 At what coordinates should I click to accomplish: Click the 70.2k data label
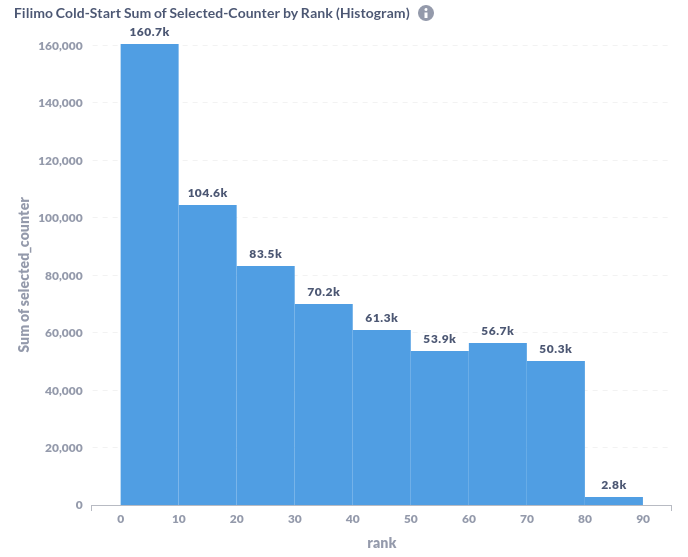pyautogui.click(x=324, y=292)
